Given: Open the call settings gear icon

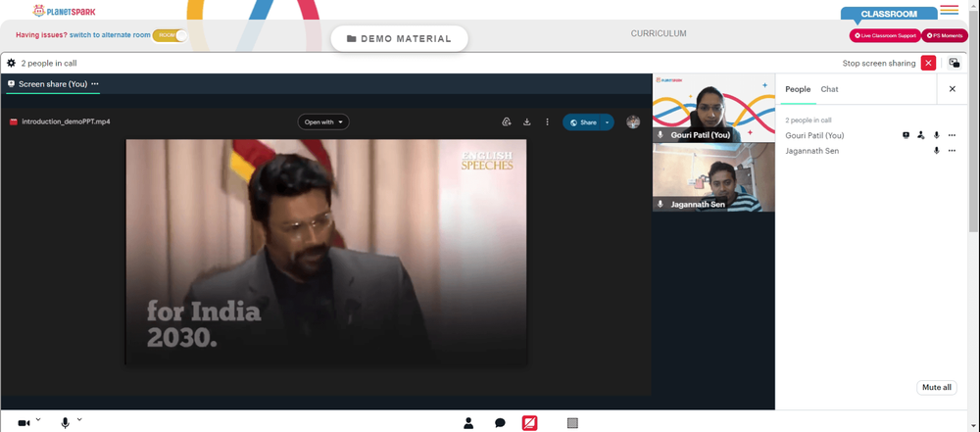Looking at the screenshot, I should pos(11,63).
